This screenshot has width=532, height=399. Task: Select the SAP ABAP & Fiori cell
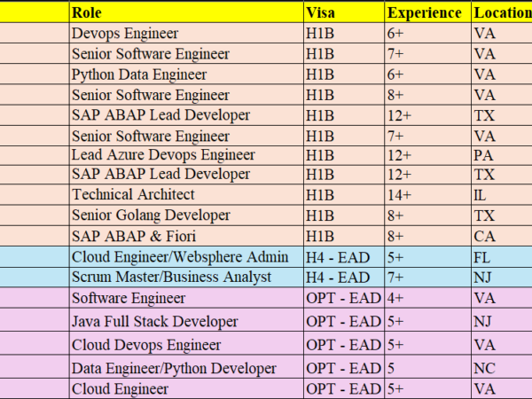pyautogui.click(x=184, y=236)
